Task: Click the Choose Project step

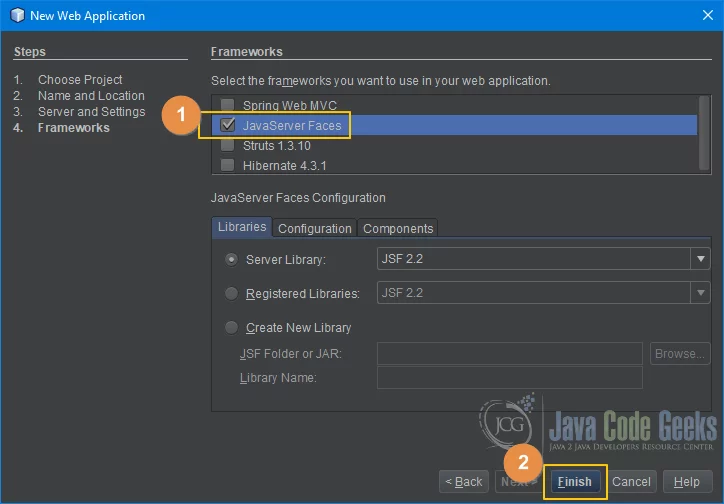Action: [x=80, y=79]
